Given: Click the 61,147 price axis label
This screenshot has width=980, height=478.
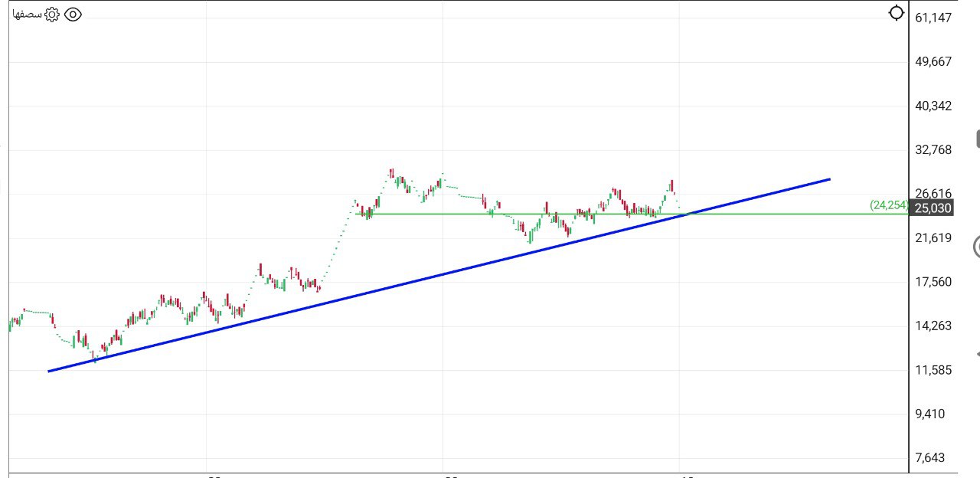Looking at the screenshot, I should click(x=933, y=18).
